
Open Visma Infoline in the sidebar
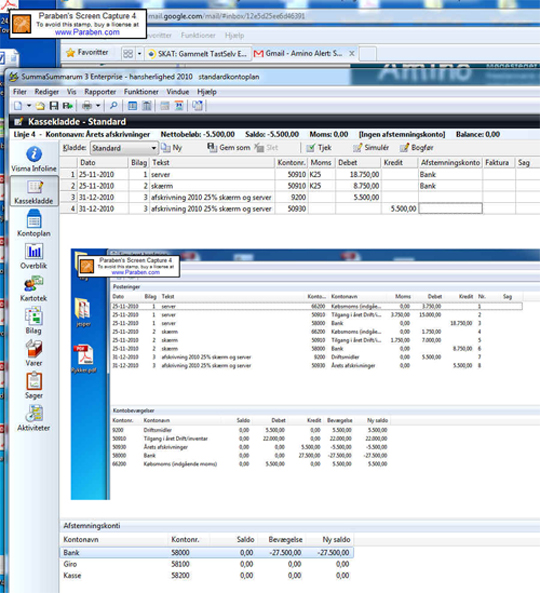click(34, 159)
